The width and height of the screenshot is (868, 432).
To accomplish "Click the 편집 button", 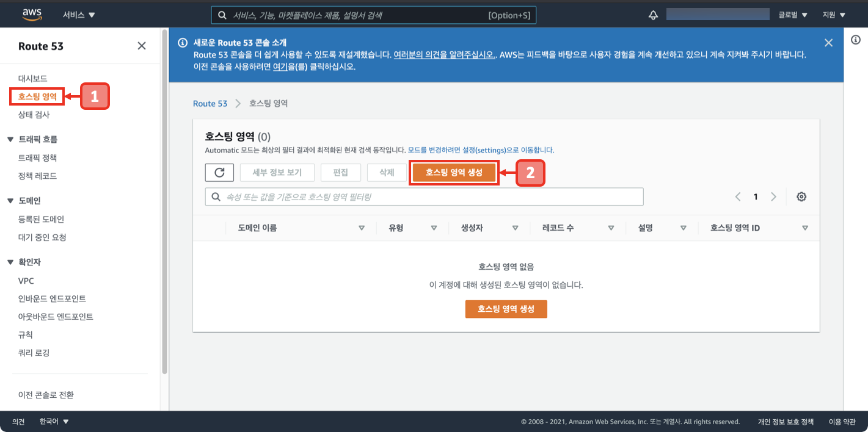I will (x=341, y=173).
